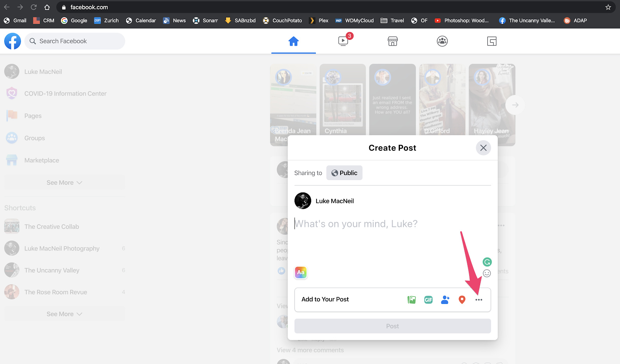Viewport: 620px width, 364px height.
Task: Open the Sonarr bookmark
Action: click(205, 21)
